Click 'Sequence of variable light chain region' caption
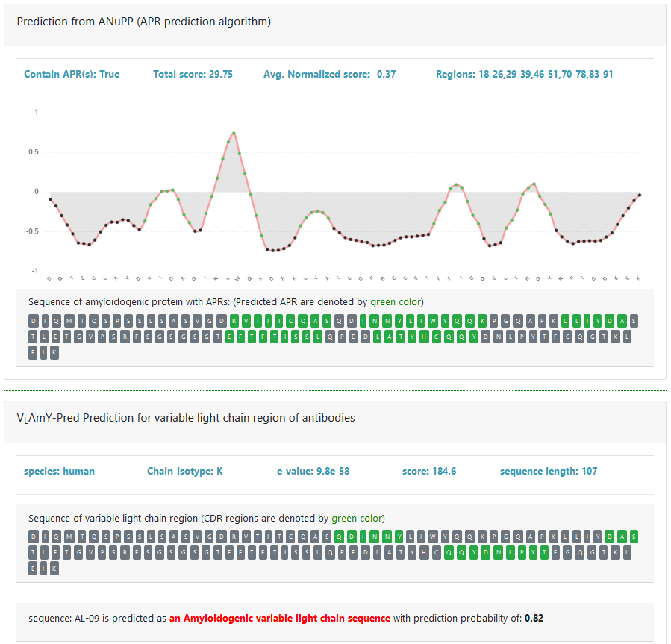 point(207,519)
